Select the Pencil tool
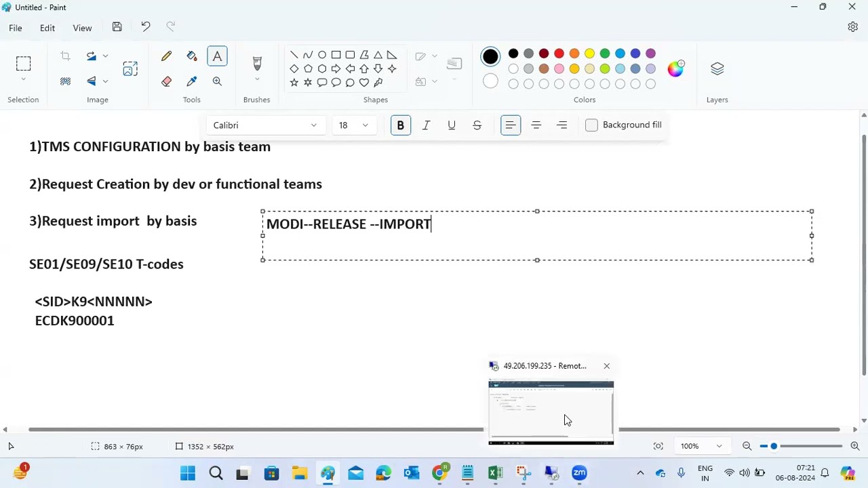This screenshot has width=868, height=488. point(166,56)
